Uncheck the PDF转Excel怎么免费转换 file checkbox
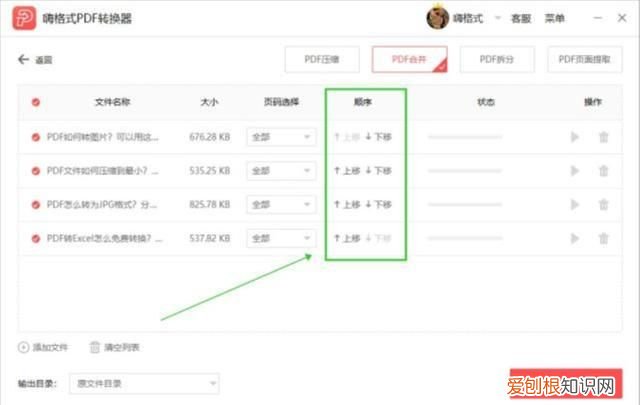The width and height of the screenshot is (640, 405). coord(36,238)
